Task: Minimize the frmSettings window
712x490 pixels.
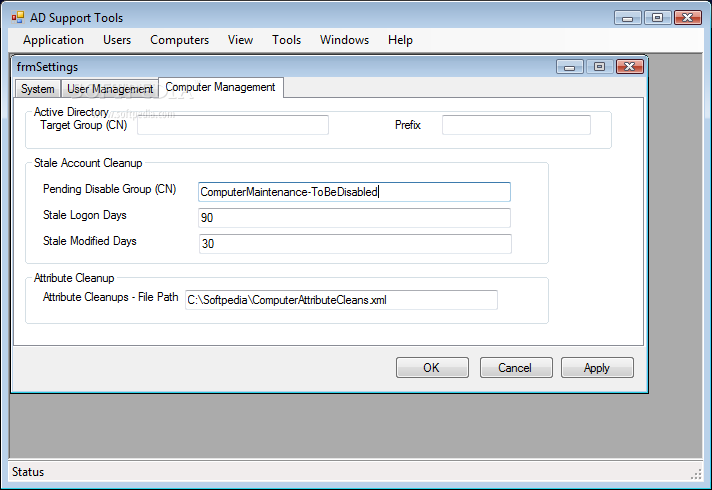Action: [570, 67]
